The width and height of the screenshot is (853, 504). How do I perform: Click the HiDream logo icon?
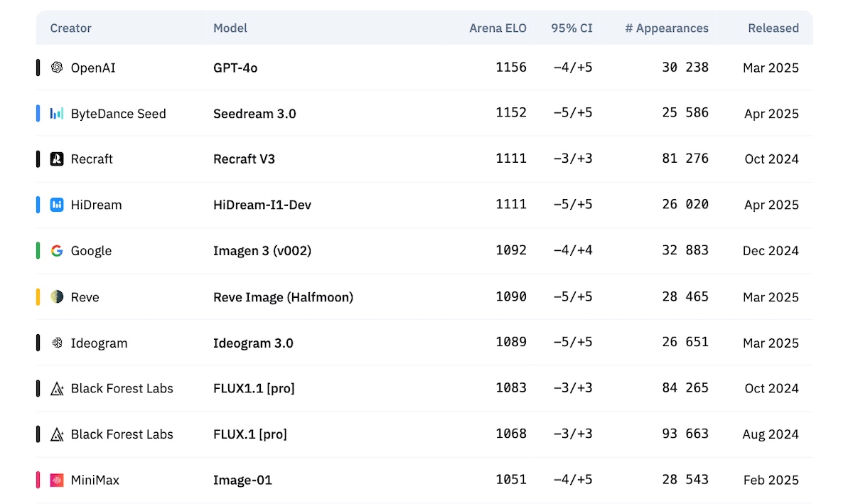(57, 205)
